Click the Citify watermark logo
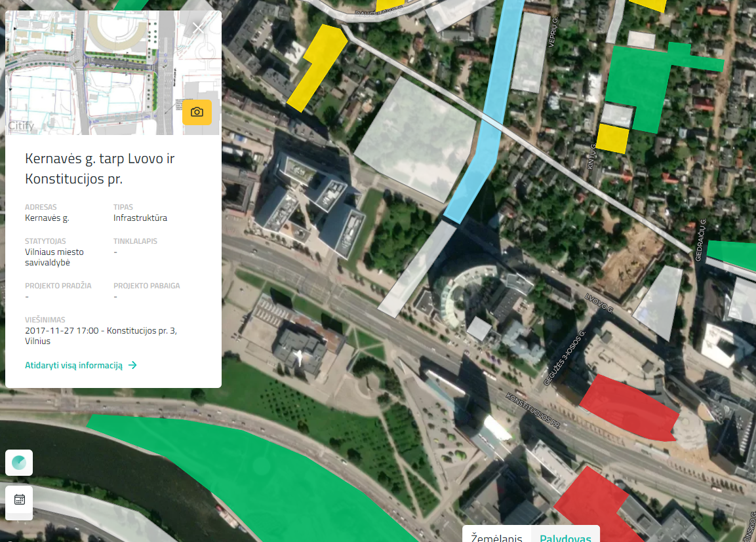The height and width of the screenshot is (542, 756). point(22,125)
